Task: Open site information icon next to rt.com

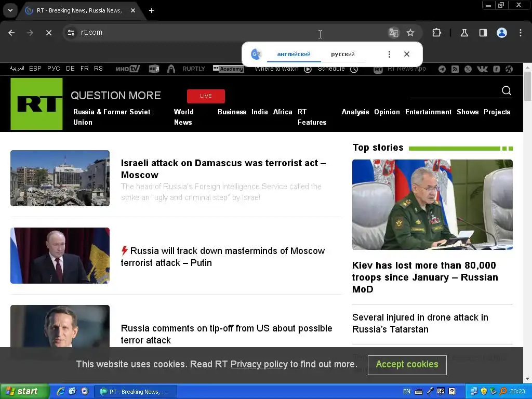Action: (x=71, y=33)
